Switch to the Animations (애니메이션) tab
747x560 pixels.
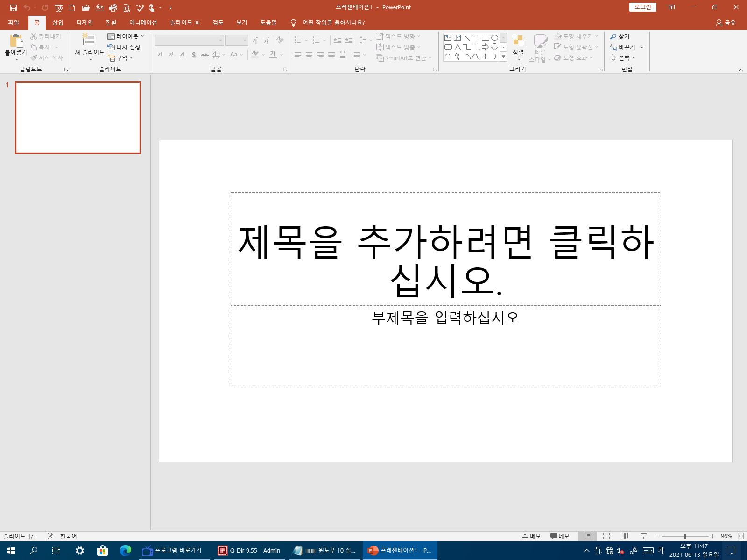pyautogui.click(x=143, y=22)
